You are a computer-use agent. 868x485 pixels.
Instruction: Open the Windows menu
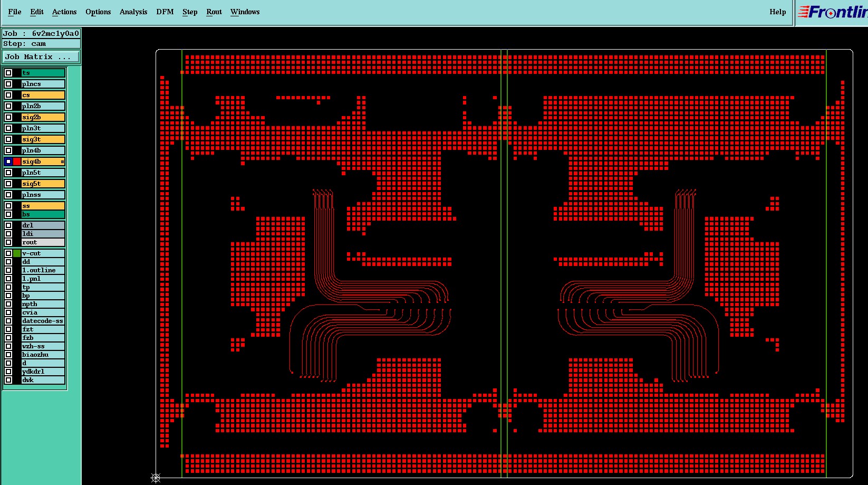(x=245, y=12)
